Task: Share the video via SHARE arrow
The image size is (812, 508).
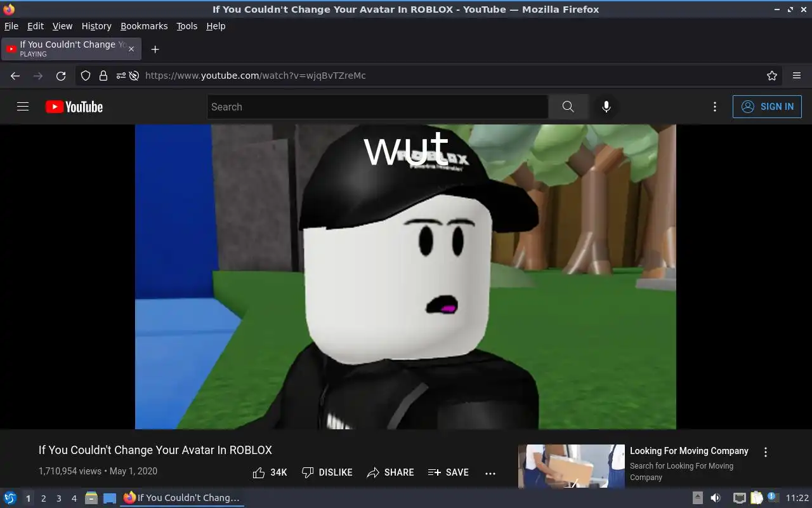Action: tap(390, 472)
